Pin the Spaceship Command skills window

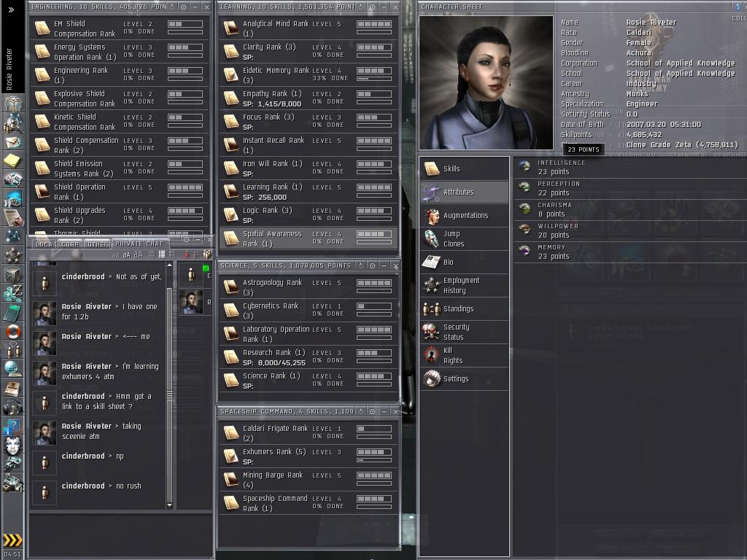[x=361, y=411]
